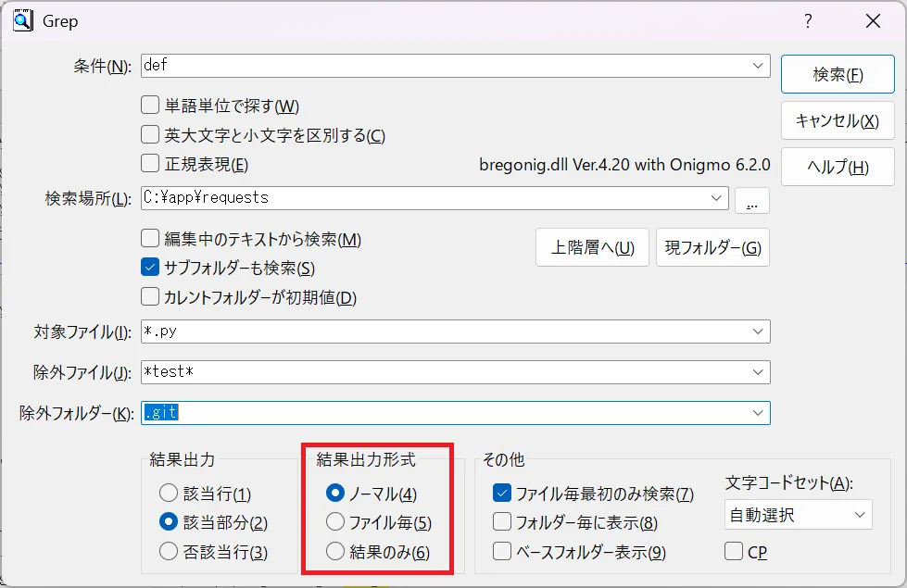Click the 現フォルダー button

712,247
